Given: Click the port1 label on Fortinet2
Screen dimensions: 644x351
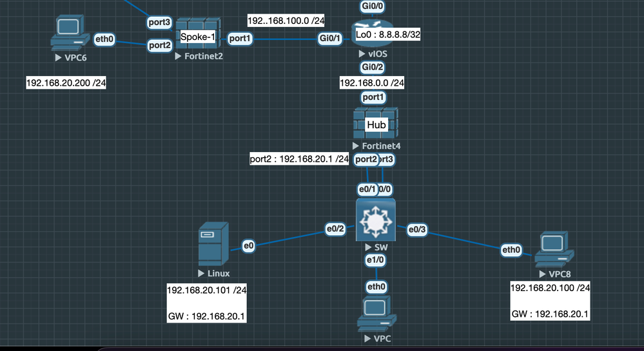Looking at the screenshot, I should click(239, 39).
